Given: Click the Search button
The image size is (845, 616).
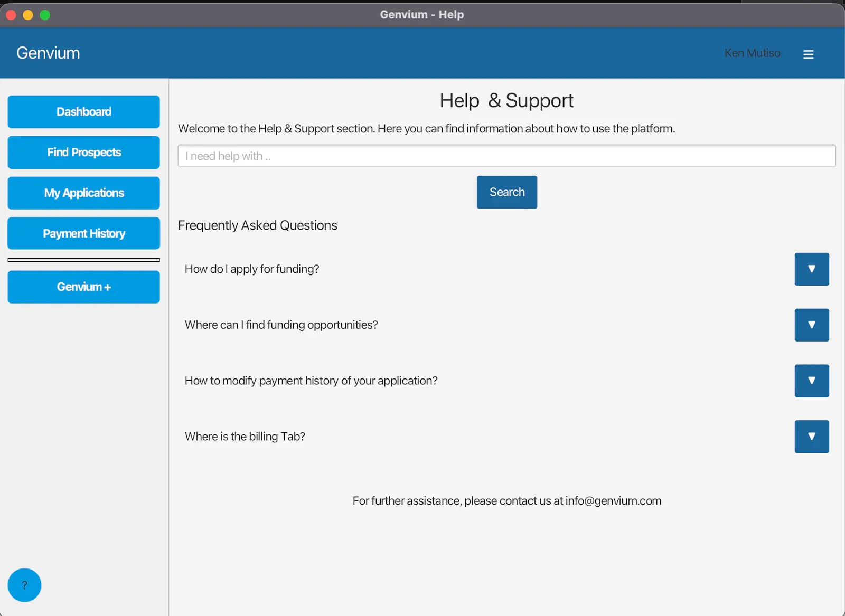Looking at the screenshot, I should coord(507,192).
